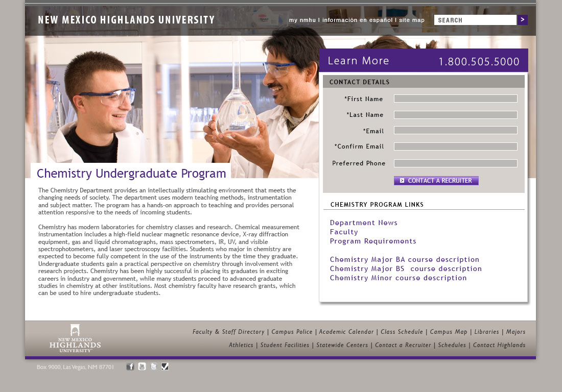562x392 pixels.
Task: Open Department News link
Action: (x=363, y=223)
